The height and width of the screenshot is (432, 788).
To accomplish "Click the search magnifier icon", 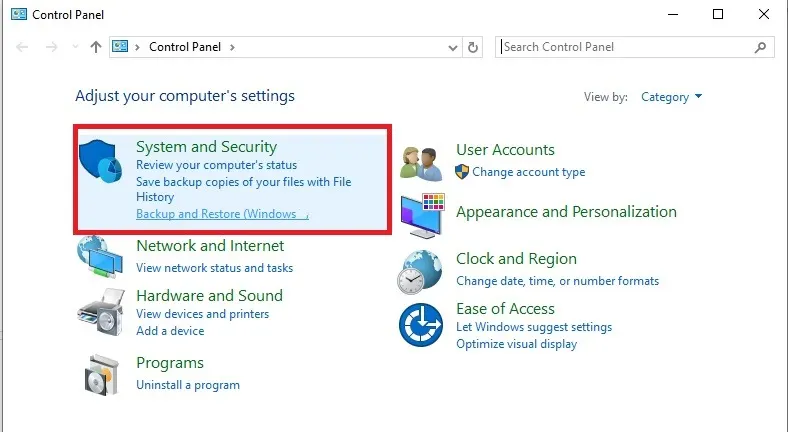I will pos(760,47).
